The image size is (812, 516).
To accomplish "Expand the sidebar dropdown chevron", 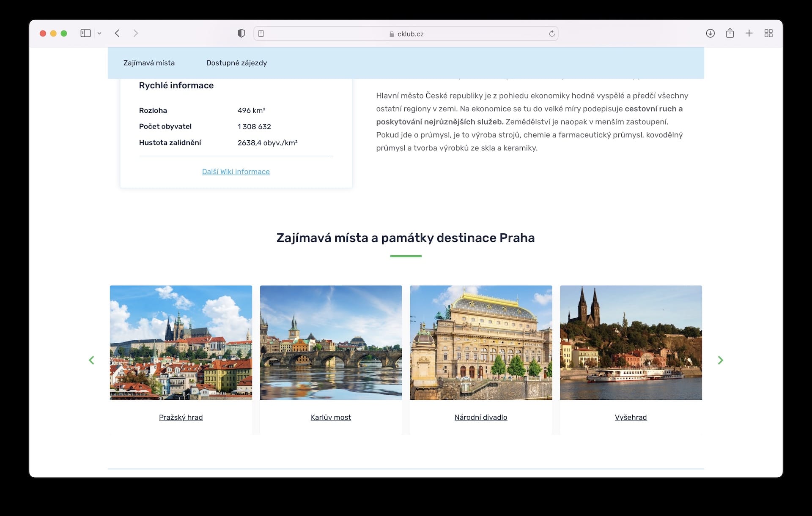I will 99,33.
